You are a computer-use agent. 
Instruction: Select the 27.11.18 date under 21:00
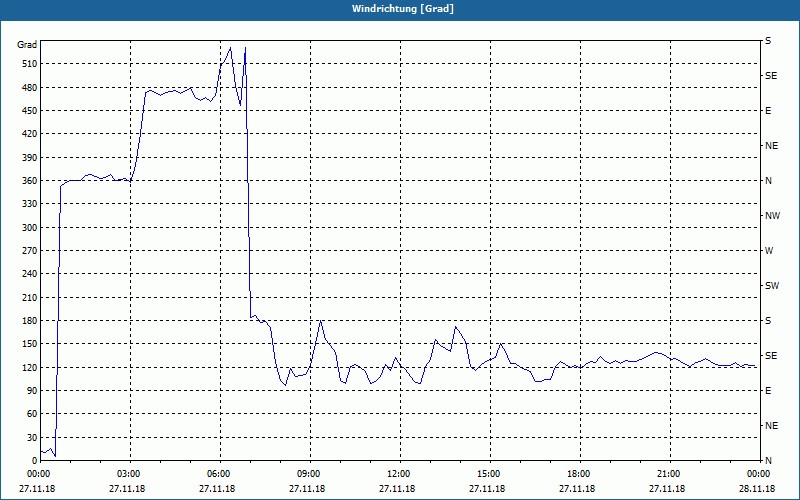coord(667,489)
